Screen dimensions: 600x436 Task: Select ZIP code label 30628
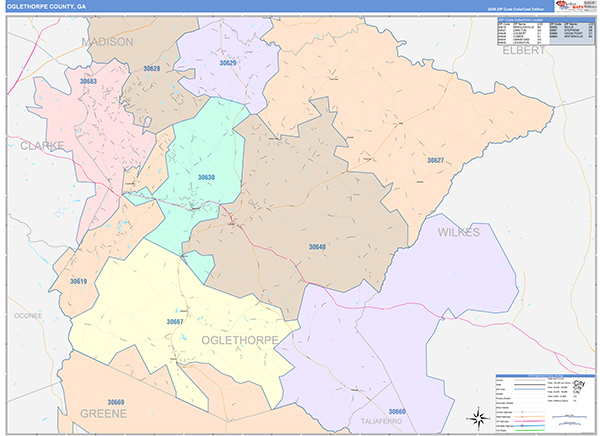(x=152, y=69)
